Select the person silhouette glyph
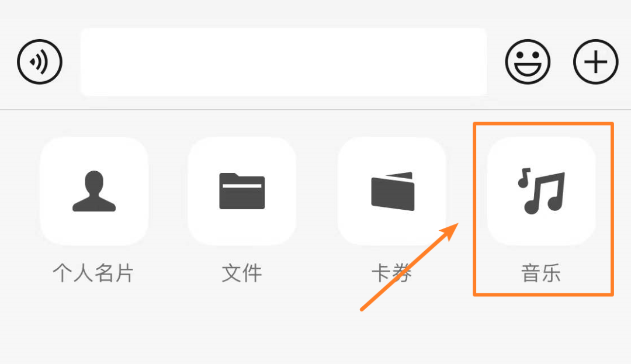This screenshot has height=364, width=631. point(94,191)
